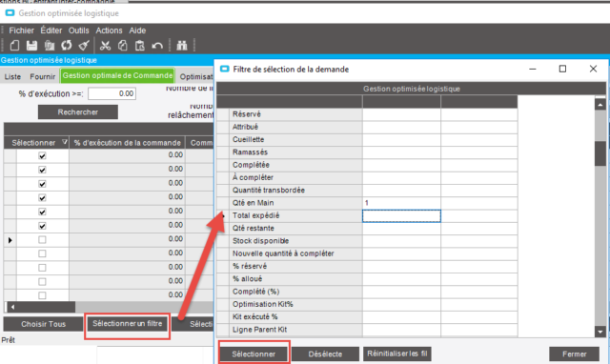Screen dimensions: 610x364
Task: Click the Complétée filter row label
Action: point(251,165)
